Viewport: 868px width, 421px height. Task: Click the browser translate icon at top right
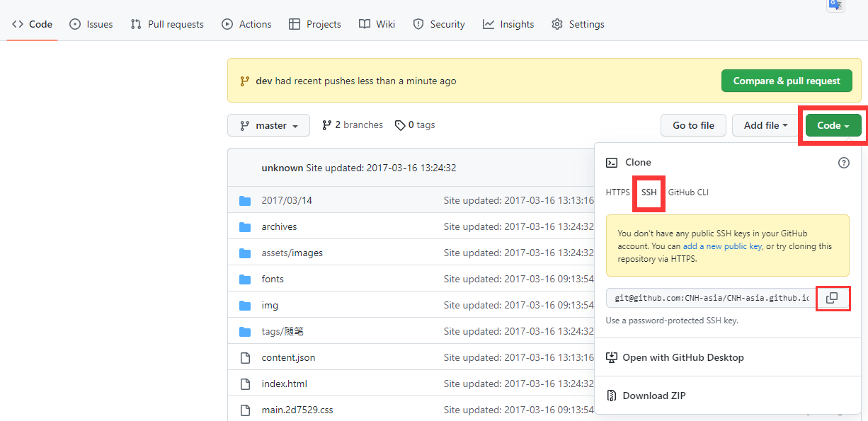(835, 5)
